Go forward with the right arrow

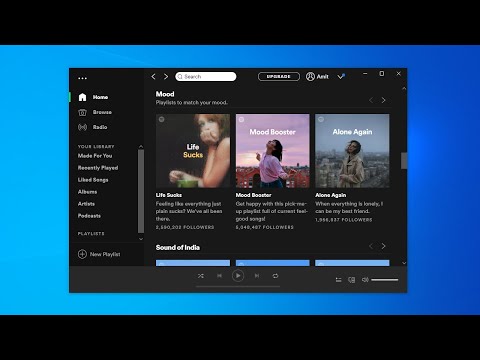pos(166,77)
